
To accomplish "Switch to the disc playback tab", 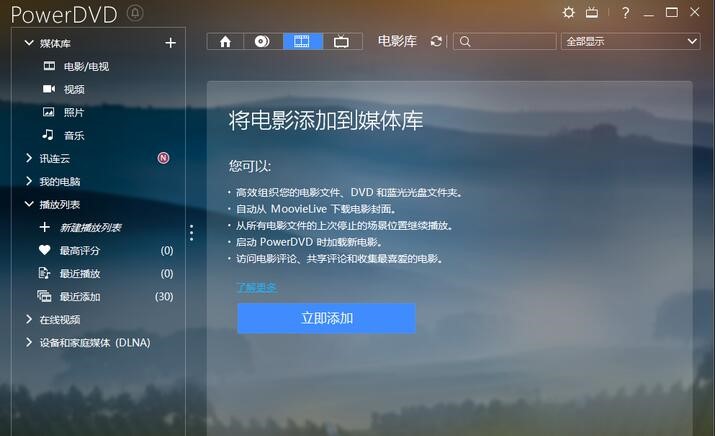I will pyautogui.click(x=262, y=42).
